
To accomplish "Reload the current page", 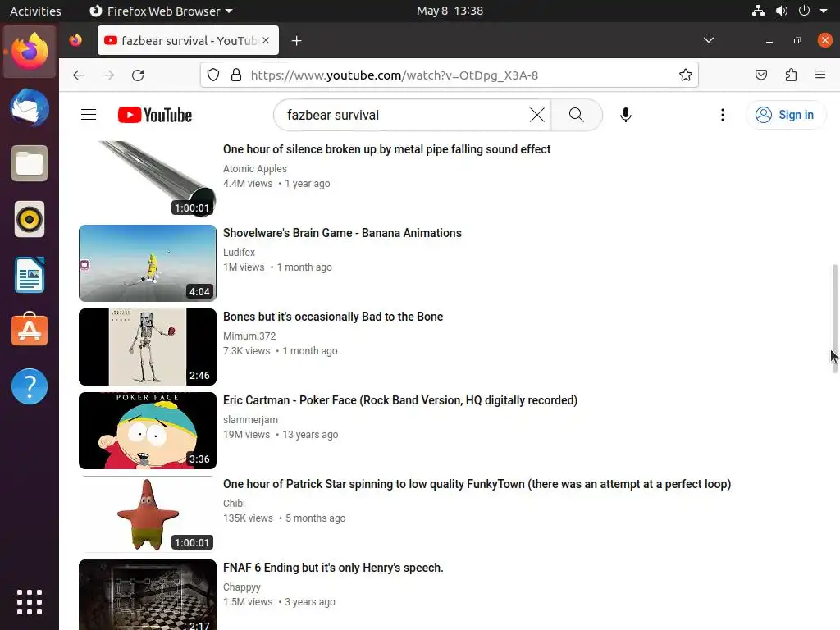I will (138, 75).
